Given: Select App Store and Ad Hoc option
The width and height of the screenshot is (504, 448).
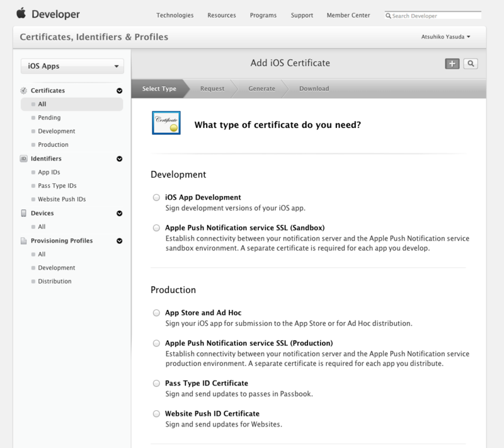Looking at the screenshot, I should [x=156, y=313].
